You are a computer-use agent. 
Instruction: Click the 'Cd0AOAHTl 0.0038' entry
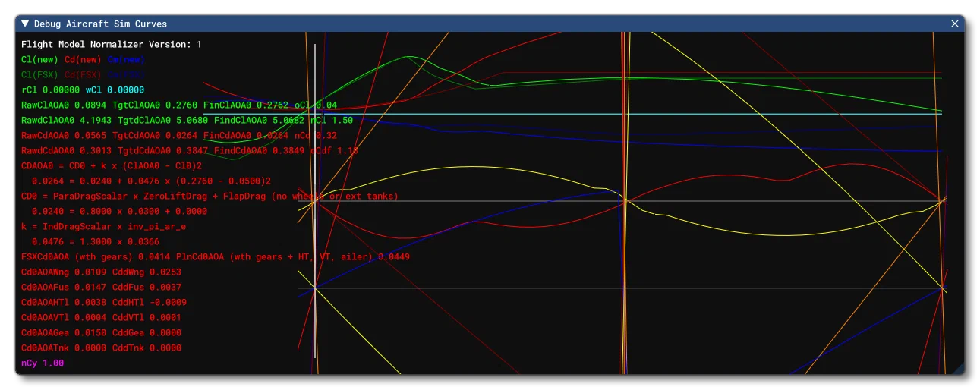pos(64,302)
